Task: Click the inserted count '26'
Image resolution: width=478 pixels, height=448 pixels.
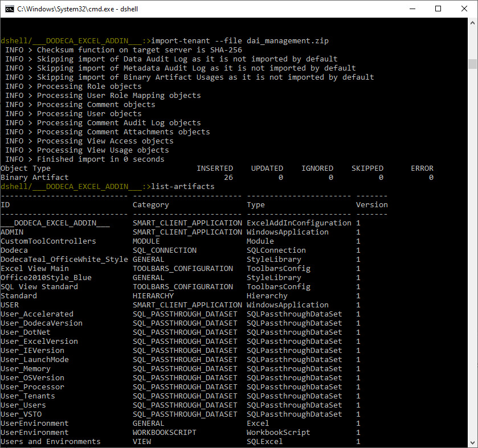Action: click(228, 178)
